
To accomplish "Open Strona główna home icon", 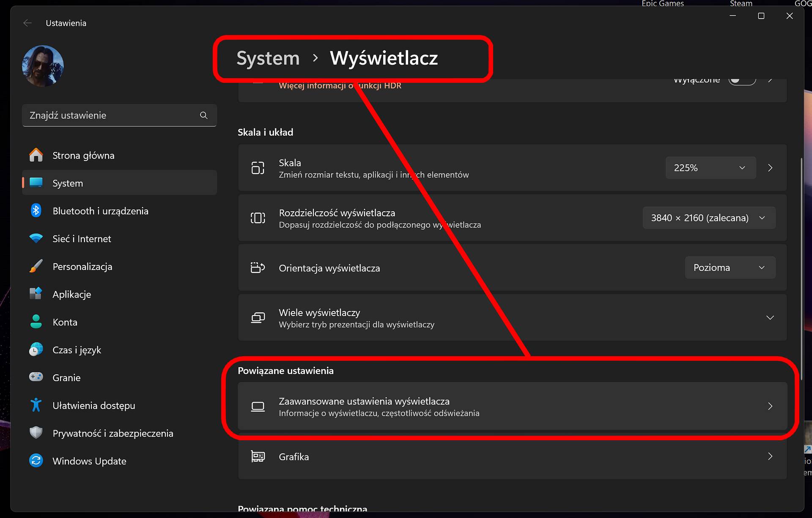I will (36, 155).
